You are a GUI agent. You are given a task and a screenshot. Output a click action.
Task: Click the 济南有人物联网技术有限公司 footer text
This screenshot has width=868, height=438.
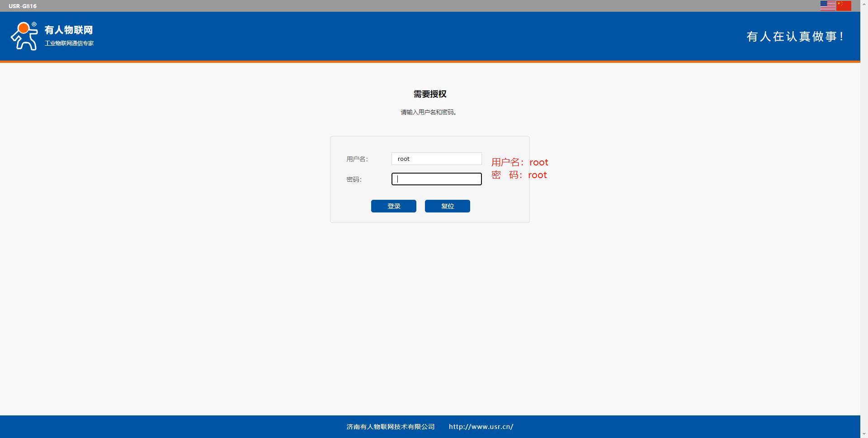391,427
